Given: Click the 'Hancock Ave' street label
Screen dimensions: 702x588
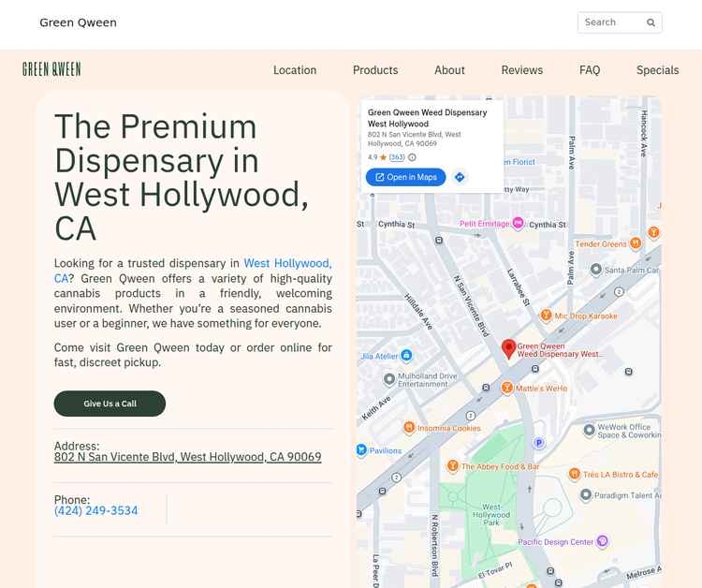Looking at the screenshot, I should pyautogui.click(x=644, y=133).
